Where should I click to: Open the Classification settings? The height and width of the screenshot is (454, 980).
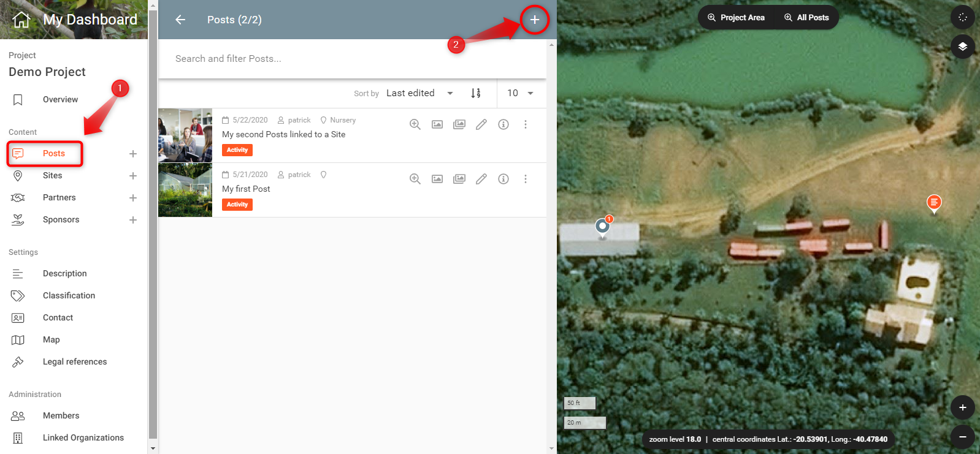(69, 296)
